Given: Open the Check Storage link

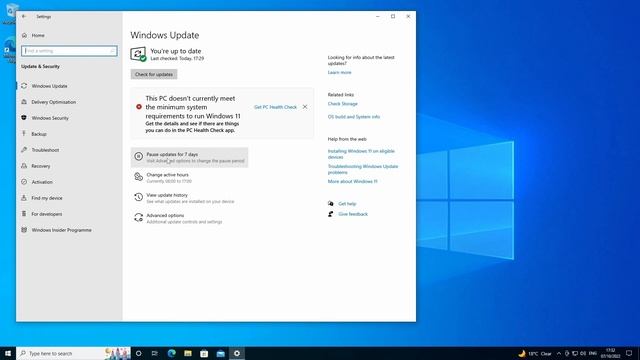Looking at the screenshot, I should coord(342,104).
